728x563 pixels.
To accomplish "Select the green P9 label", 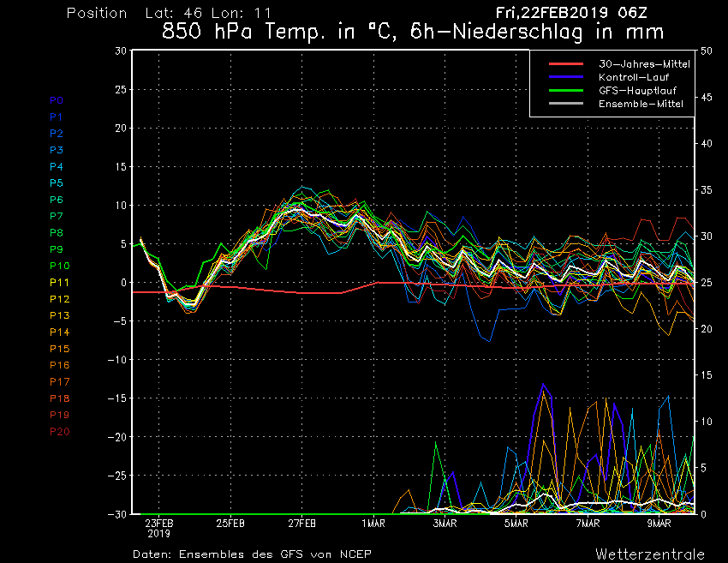I will (57, 249).
